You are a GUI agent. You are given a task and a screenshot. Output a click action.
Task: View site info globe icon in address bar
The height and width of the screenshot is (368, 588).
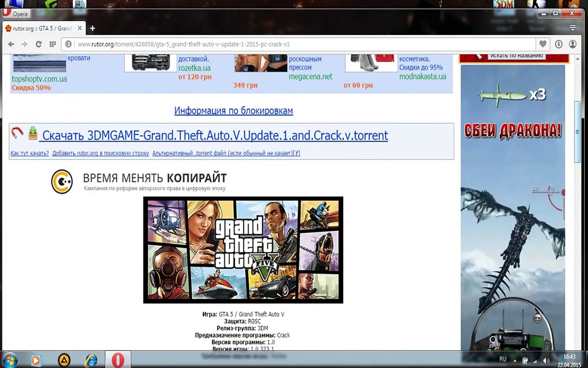point(68,44)
